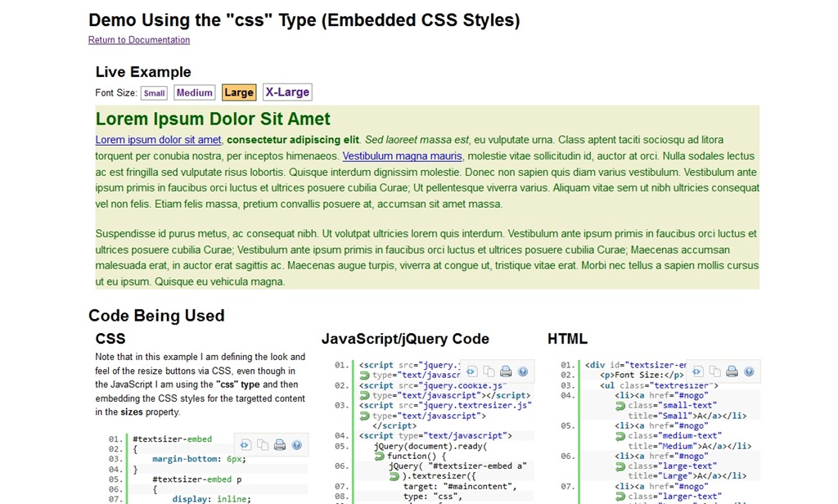Image resolution: width=838 pixels, height=504 pixels.
Task: Click the note paragraph starting 'Note that in this example'
Action: coord(201,385)
